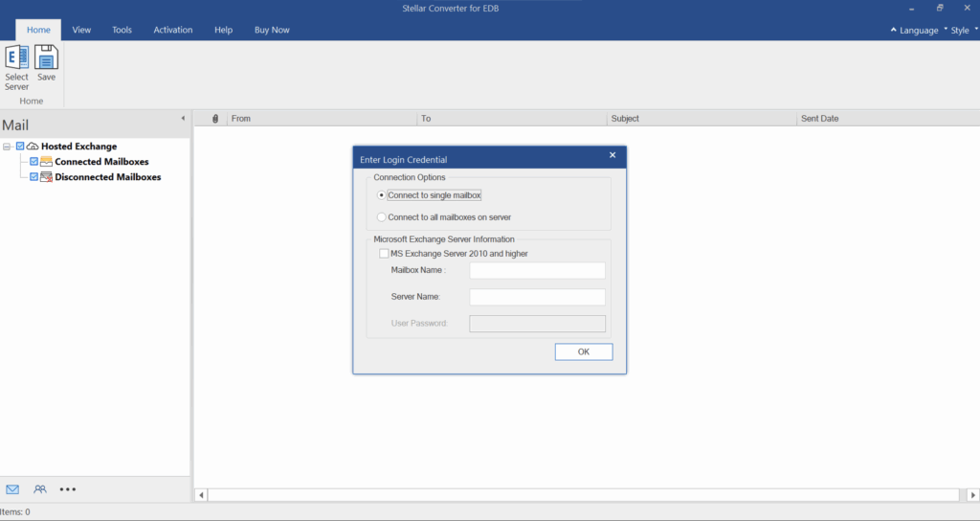Click the Server Name input field
The width and height of the screenshot is (980, 521).
[x=538, y=297]
